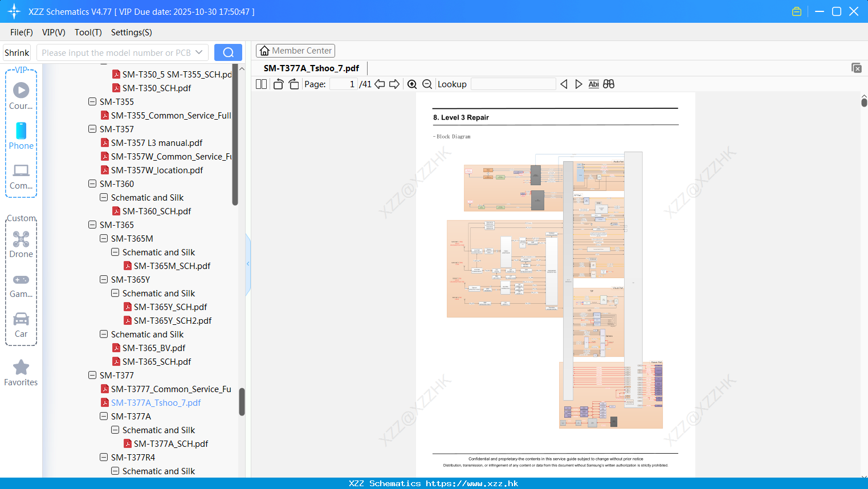
Task: Collapse the SM-T377 tree node
Action: pos(92,376)
